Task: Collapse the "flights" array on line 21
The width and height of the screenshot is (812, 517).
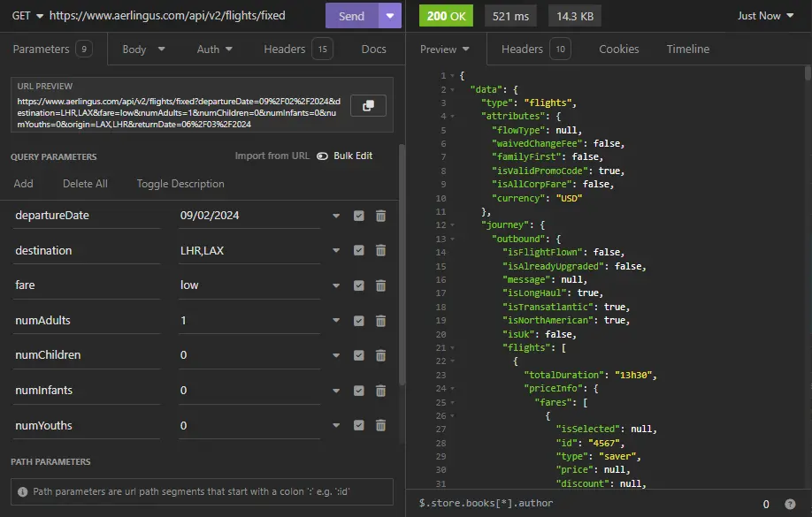Action: click(x=452, y=348)
